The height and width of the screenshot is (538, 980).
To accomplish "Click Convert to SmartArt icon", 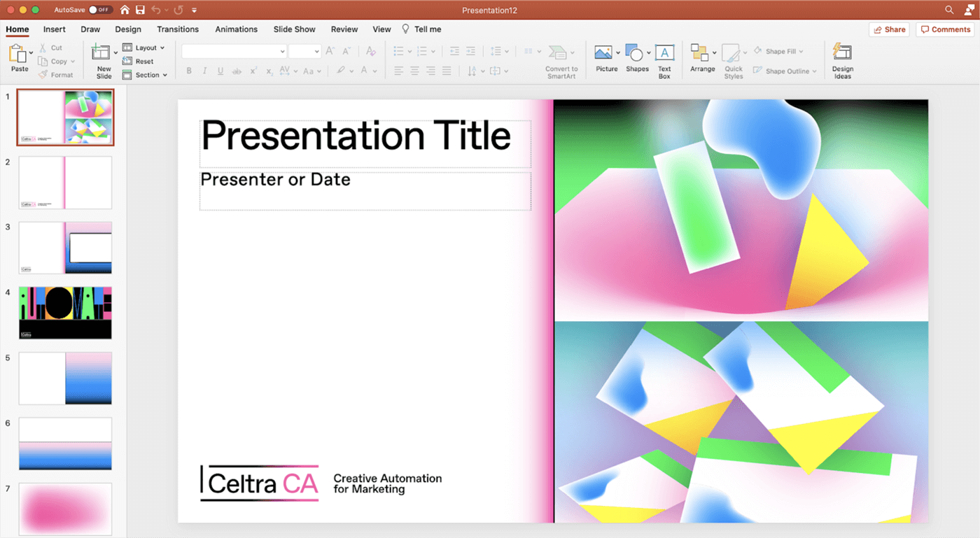I will (x=558, y=53).
